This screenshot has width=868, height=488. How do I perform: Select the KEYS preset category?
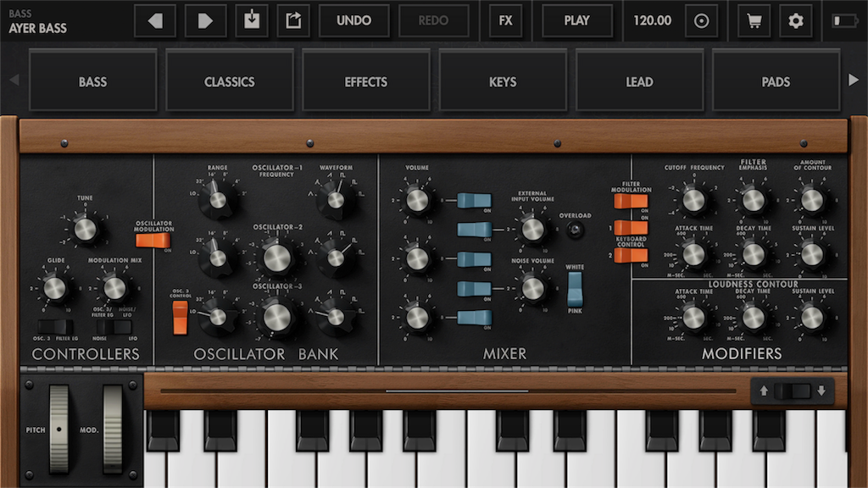coord(503,81)
